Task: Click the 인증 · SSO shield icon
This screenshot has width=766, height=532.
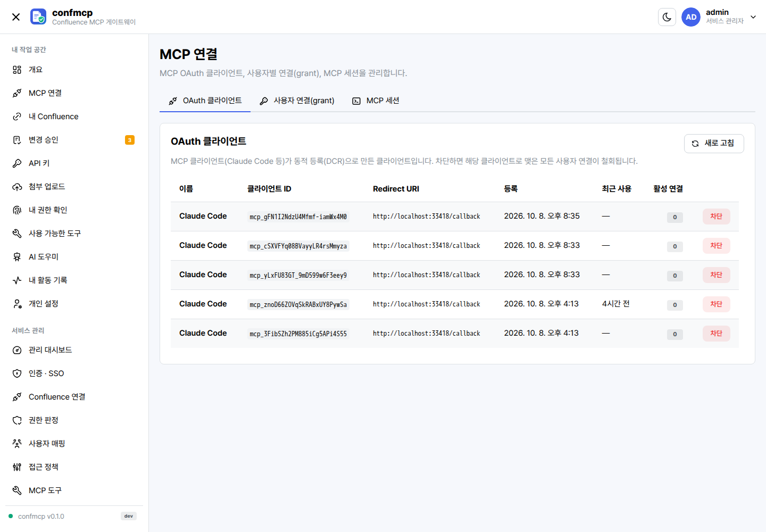Action: [x=17, y=373]
